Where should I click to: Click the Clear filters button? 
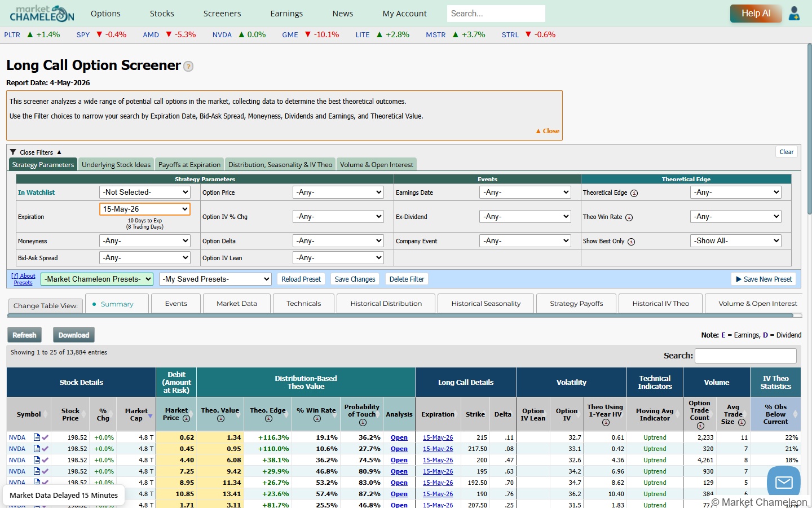[787, 152]
